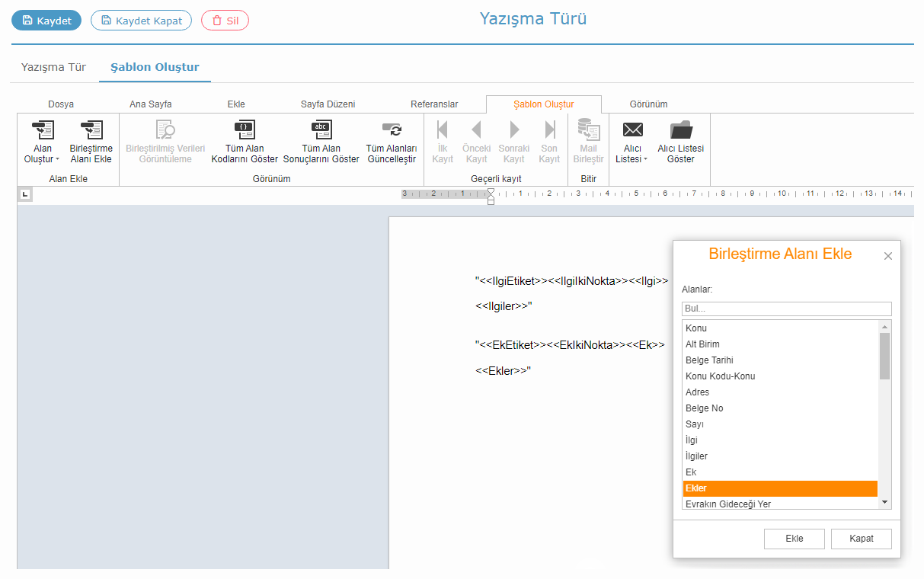This screenshot has height=579, width=924.
Task: Open the Sayfa Düzeni ribbon tab
Action: (328, 104)
